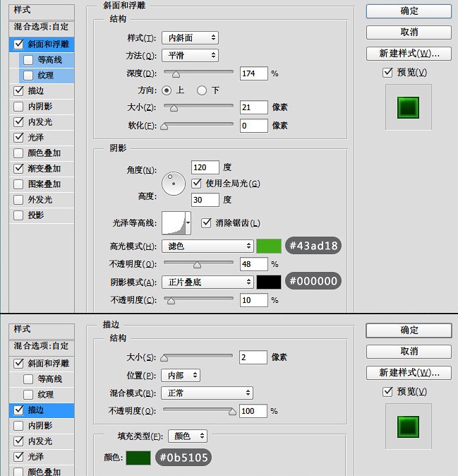The width and height of the screenshot is (458, 476).
Task: Click the angle dial in the top dialog
Action: tap(174, 184)
